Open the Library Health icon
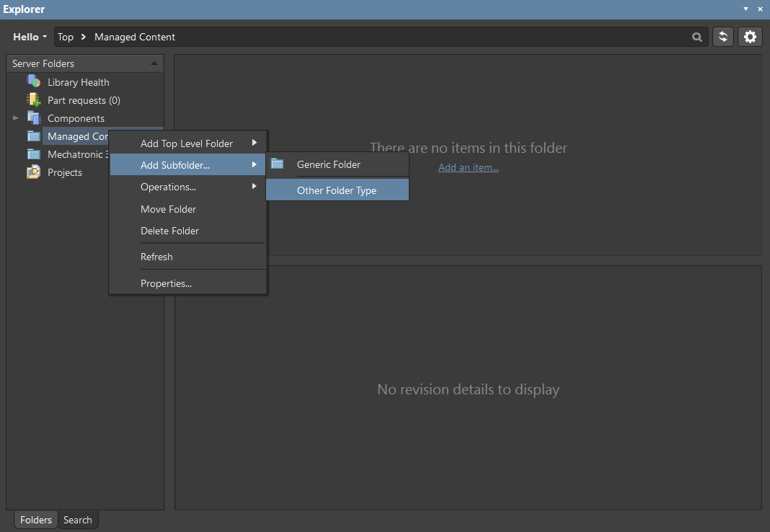 click(x=33, y=81)
